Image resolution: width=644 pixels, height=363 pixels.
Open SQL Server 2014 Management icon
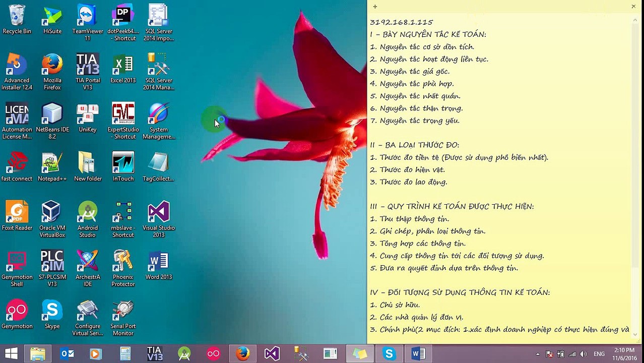158,72
